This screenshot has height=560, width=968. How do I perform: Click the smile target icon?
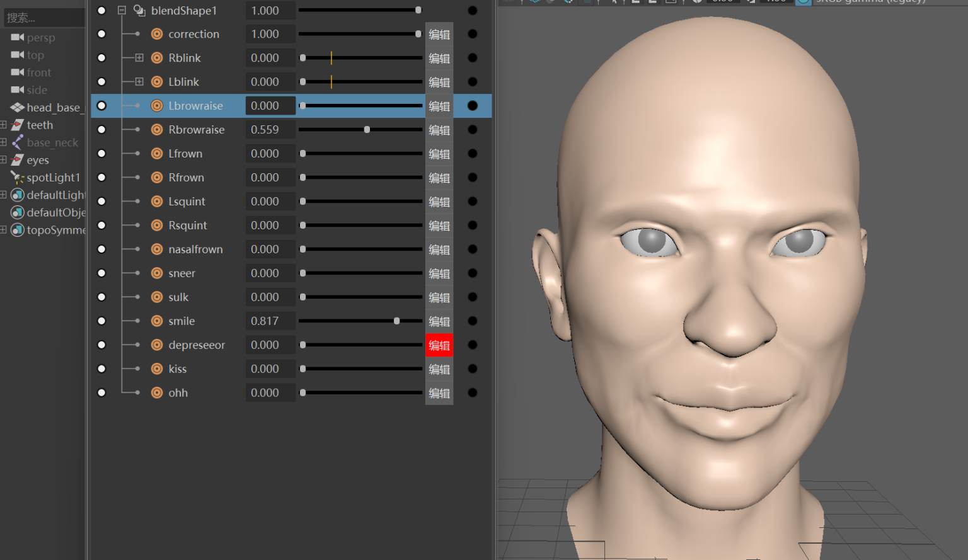pos(157,321)
